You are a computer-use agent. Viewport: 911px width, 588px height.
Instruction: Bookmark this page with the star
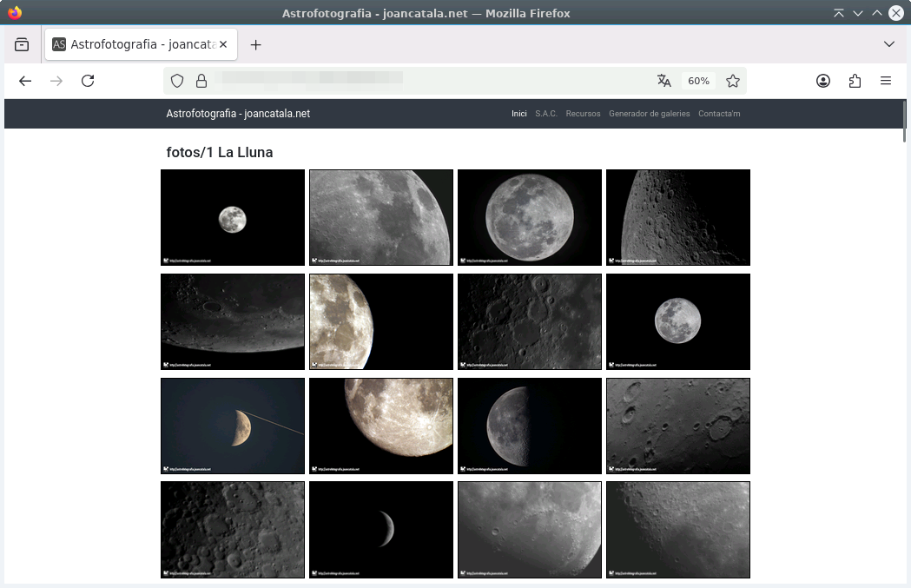[x=733, y=81]
